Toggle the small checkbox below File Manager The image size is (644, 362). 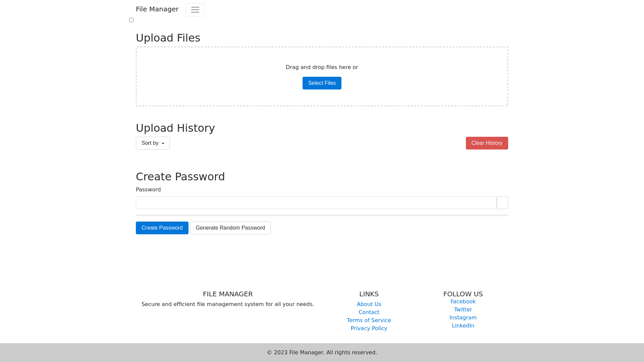(131, 20)
